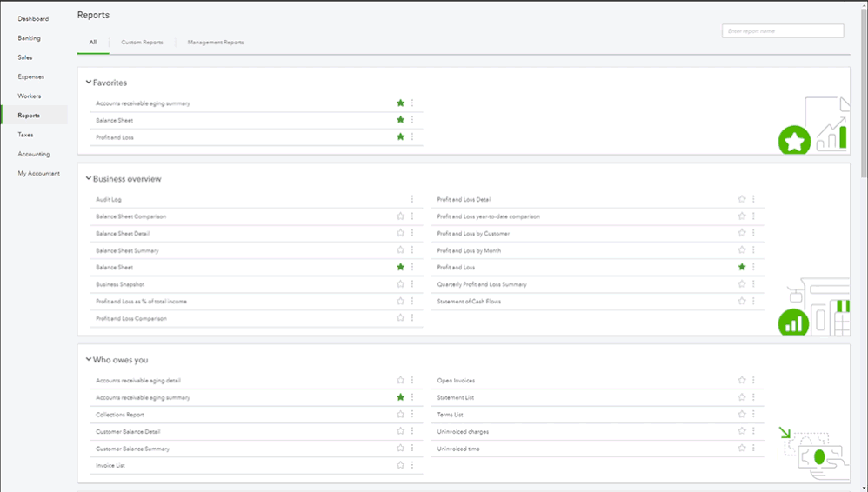This screenshot has height=492, width=868.
Task: Open kebab menu for Profit and Loss as % of total income
Action: 412,301
